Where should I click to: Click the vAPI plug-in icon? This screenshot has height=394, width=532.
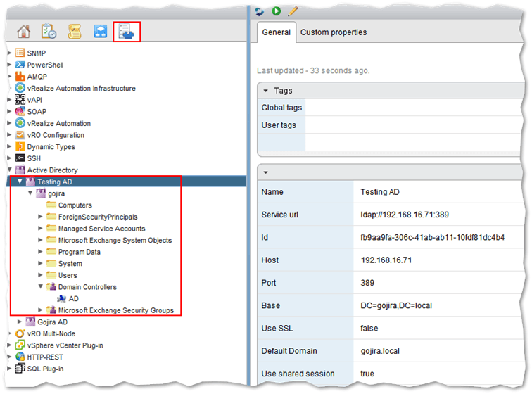20,99
